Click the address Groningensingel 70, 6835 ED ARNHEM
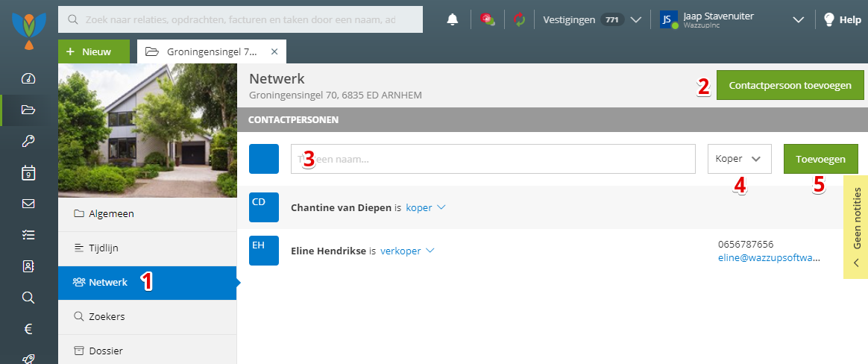 click(336, 95)
